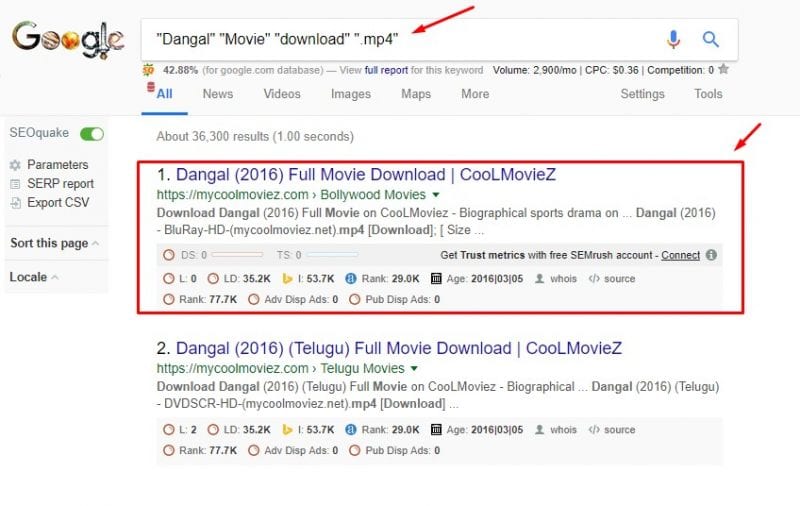Click LD circle icon in result 2
This screenshot has width=800, height=506.
pyautogui.click(x=213, y=429)
